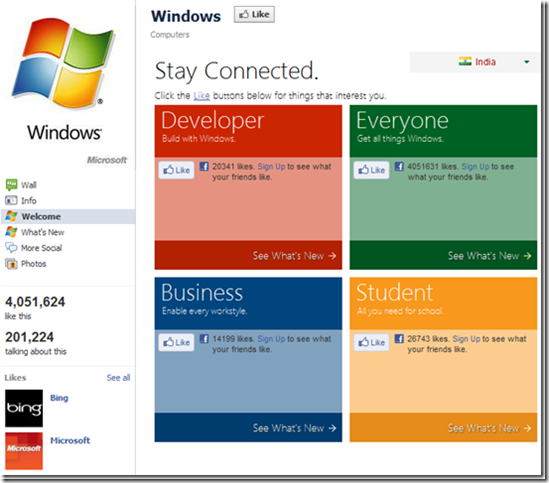The width and height of the screenshot is (549, 483).
Task: Click the Welcome Windows flag icon
Action: [x=11, y=216]
